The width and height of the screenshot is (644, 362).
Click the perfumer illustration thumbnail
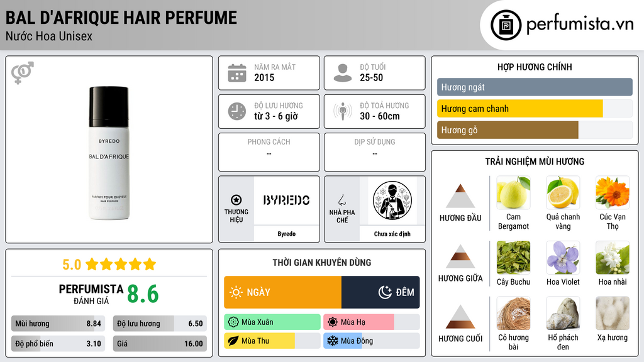(392, 200)
